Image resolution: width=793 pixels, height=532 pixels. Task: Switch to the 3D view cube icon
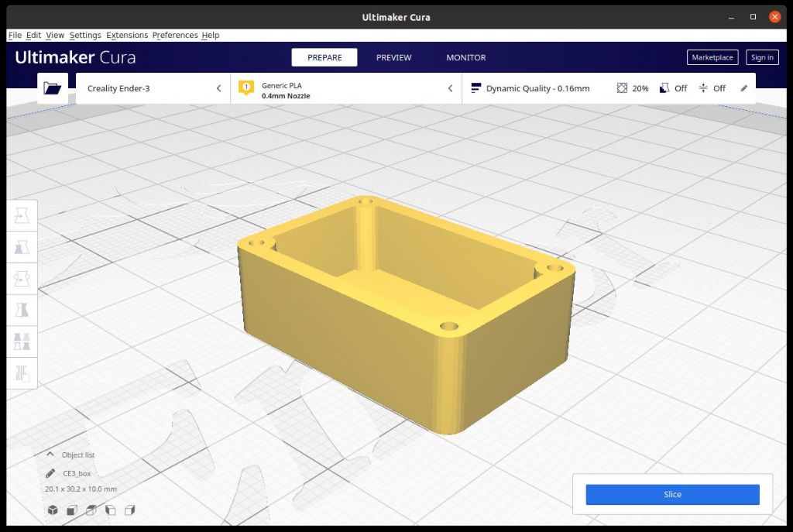(53, 510)
